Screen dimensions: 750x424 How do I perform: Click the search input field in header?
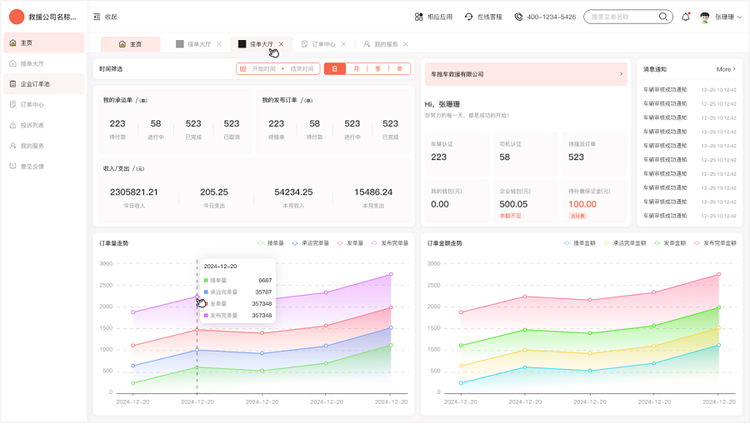(620, 17)
